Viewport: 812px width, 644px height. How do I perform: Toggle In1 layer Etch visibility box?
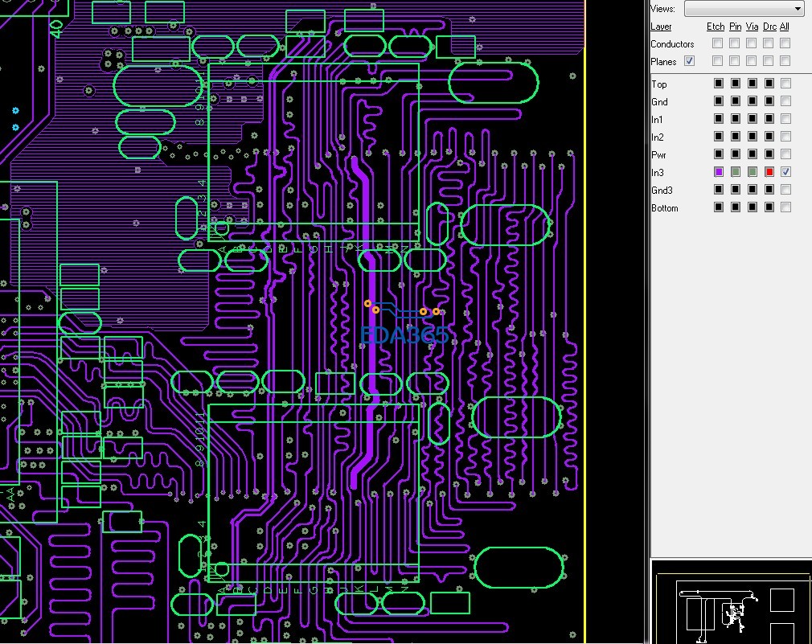click(718, 118)
